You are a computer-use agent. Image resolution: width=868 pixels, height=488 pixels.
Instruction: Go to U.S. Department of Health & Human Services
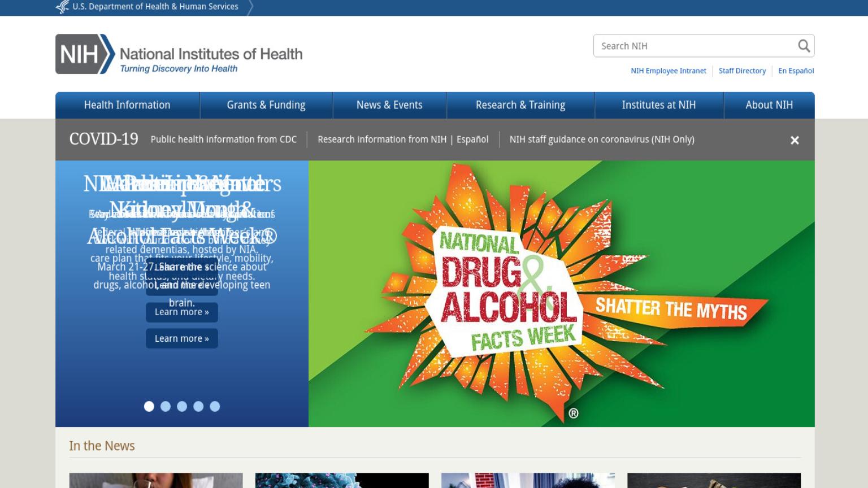coord(155,7)
